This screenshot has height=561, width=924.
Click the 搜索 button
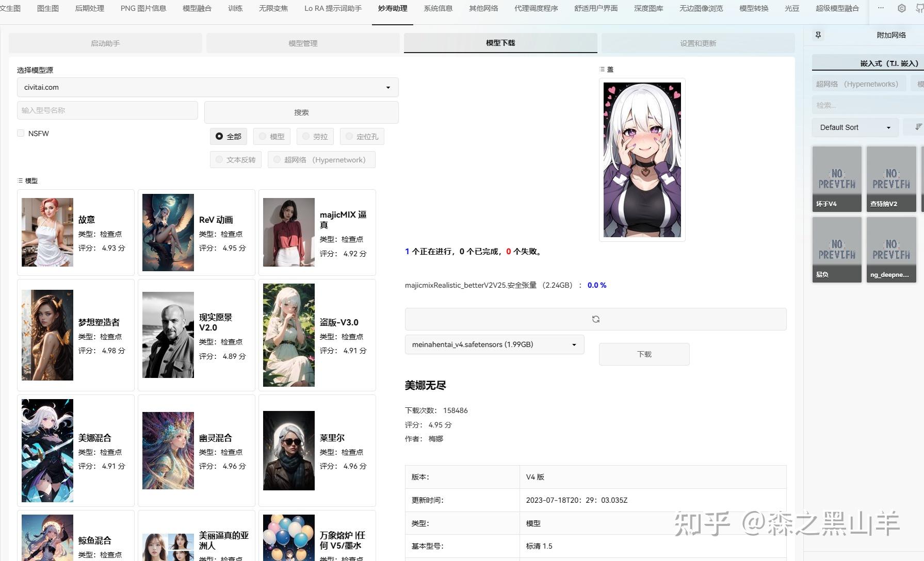tap(301, 112)
